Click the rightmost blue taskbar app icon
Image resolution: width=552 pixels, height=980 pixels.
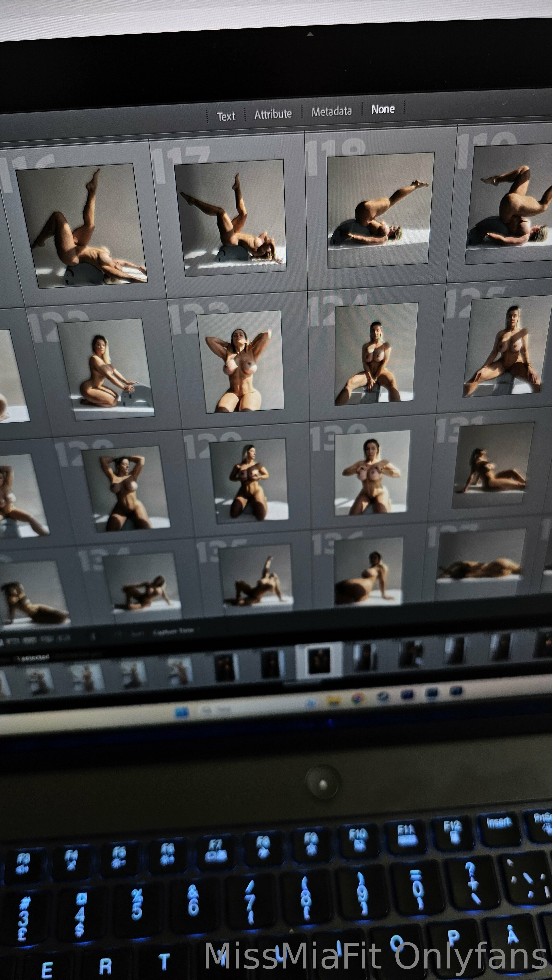pyautogui.click(x=456, y=691)
